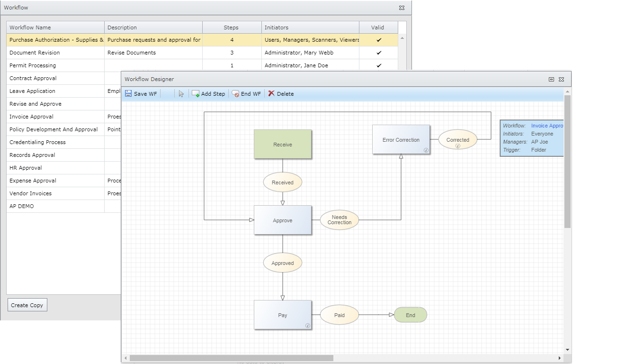Click the info badge on Error Correction step

click(426, 150)
